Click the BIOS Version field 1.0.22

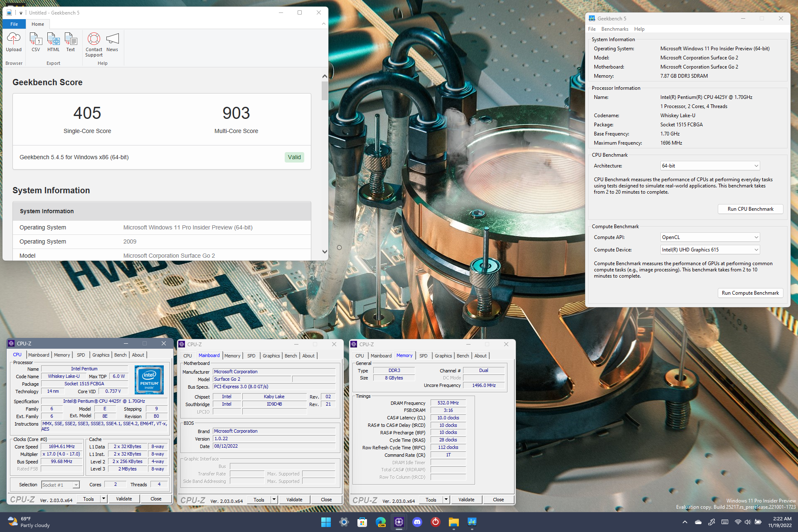click(x=274, y=438)
